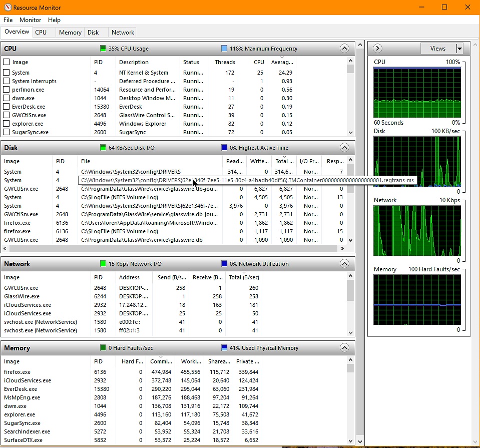Sort Memory list by Private column

click(248, 361)
